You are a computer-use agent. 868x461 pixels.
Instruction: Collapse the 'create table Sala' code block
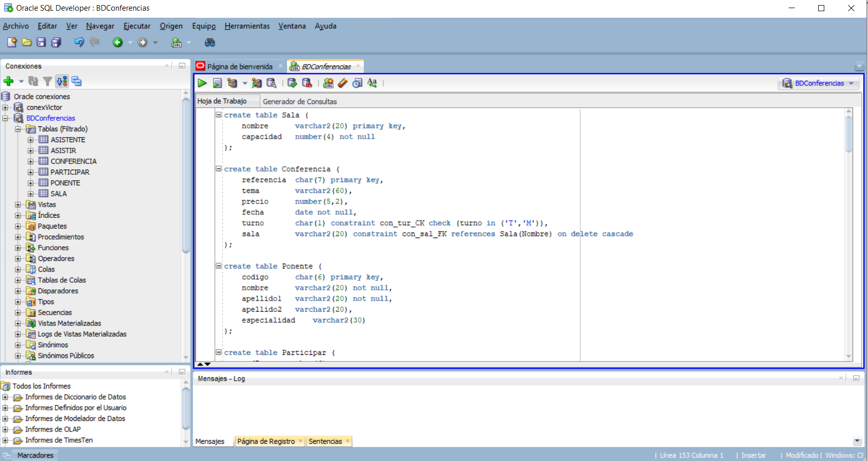point(219,115)
